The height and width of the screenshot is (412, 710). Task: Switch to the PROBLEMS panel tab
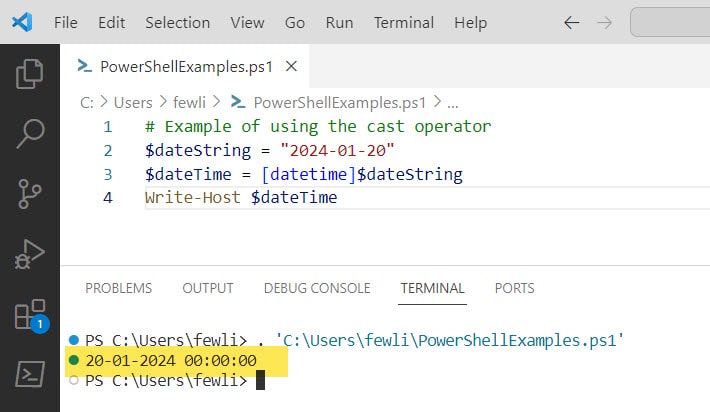119,288
